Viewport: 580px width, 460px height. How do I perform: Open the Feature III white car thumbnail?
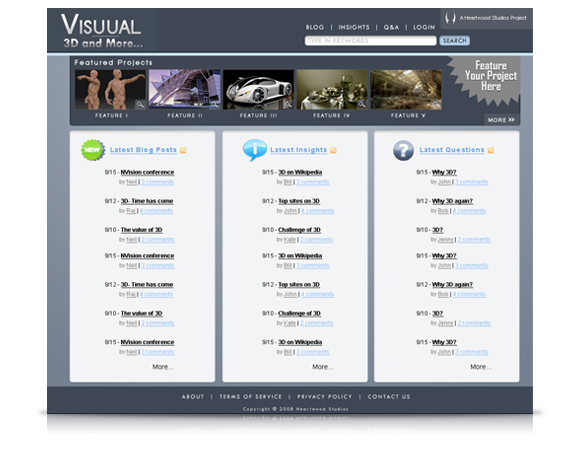coord(258,89)
